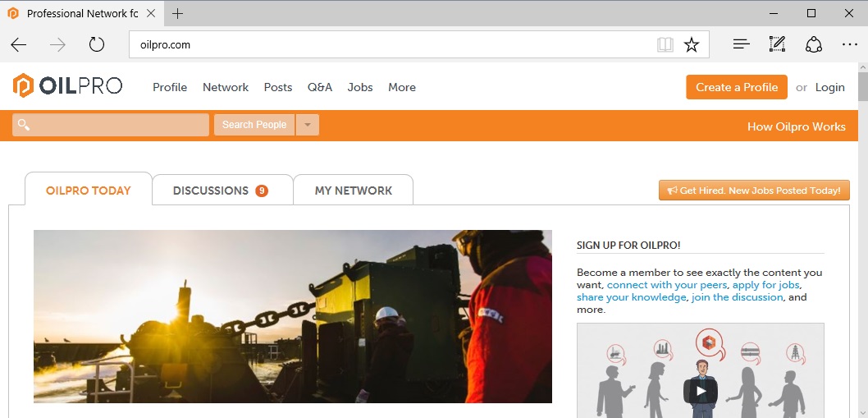Click the scrollbar up arrow
The image size is (868, 418).
(863, 67)
